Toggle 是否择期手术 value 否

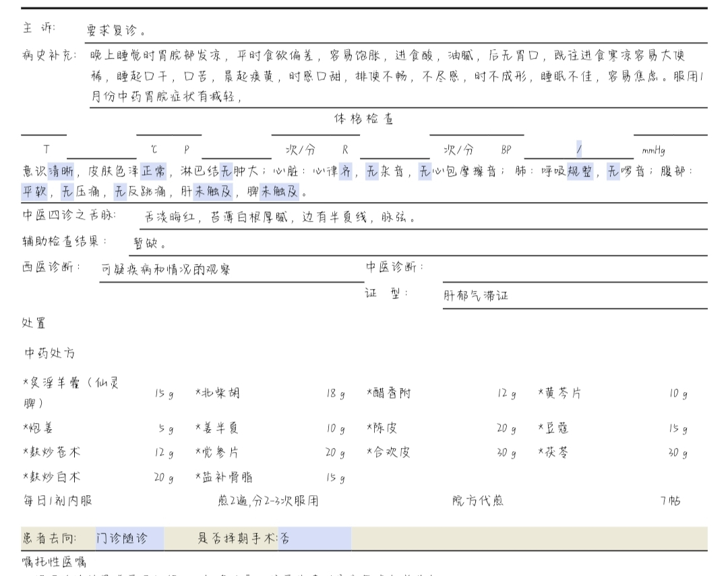pos(314,538)
